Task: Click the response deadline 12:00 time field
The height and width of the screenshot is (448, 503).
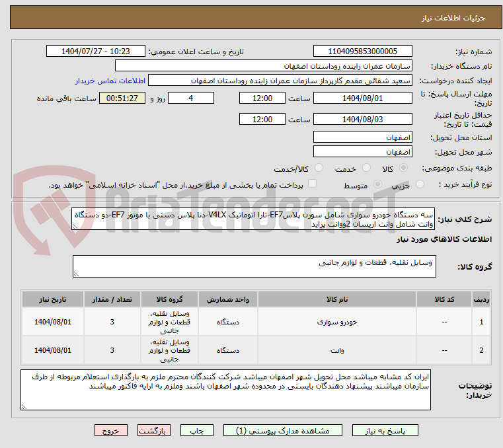Action: (x=262, y=98)
